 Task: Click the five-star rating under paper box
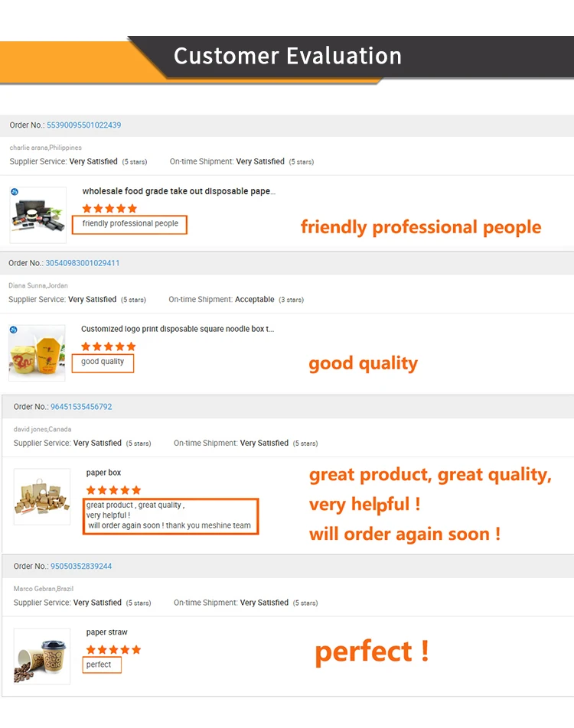click(113, 490)
